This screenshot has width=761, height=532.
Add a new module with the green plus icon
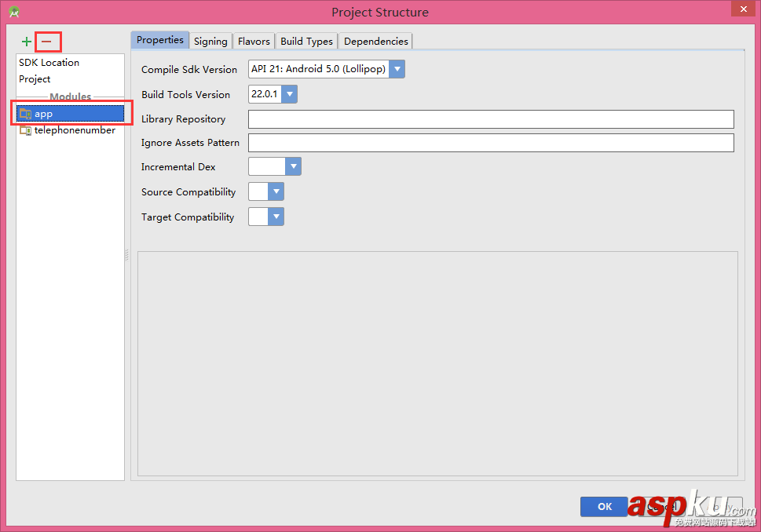click(26, 41)
